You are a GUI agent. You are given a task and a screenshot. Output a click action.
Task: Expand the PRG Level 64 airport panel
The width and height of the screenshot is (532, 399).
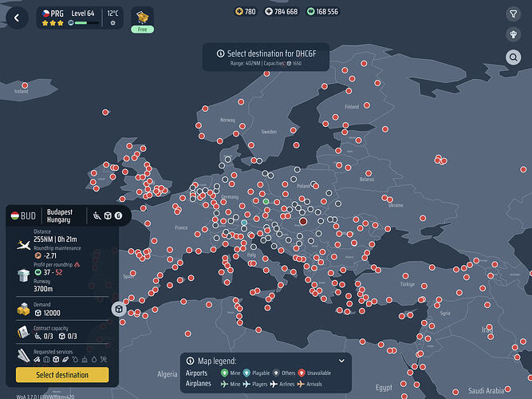pyautogui.click(x=80, y=18)
